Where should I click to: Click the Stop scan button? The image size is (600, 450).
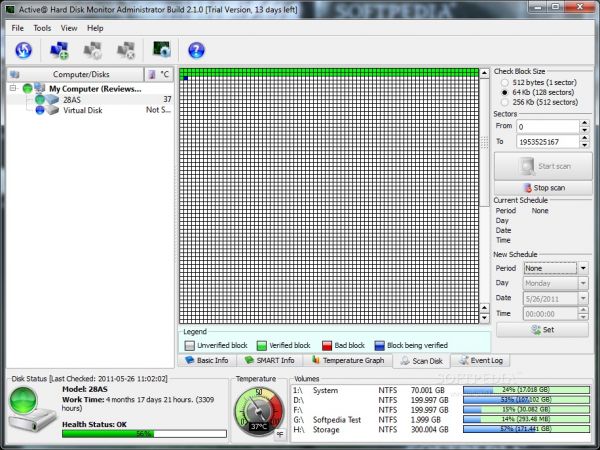[543, 188]
